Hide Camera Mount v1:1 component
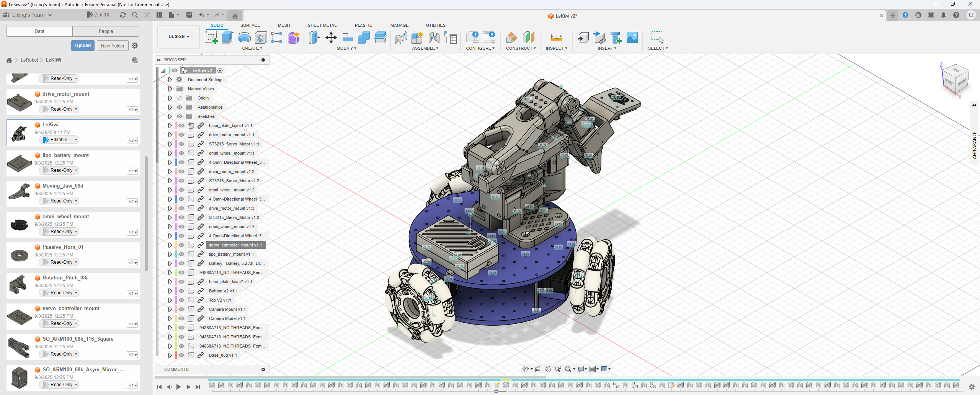The height and width of the screenshot is (395, 980). pyautogui.click(x=181, y=309)
